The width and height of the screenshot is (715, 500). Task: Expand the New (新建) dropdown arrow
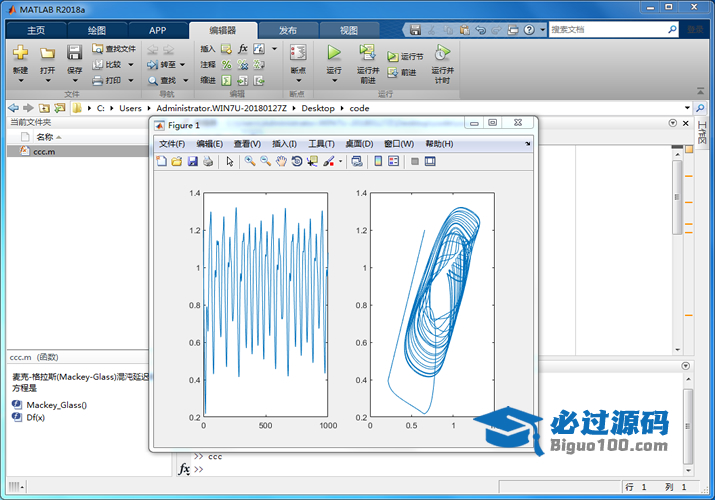click(x=21, y=81)
